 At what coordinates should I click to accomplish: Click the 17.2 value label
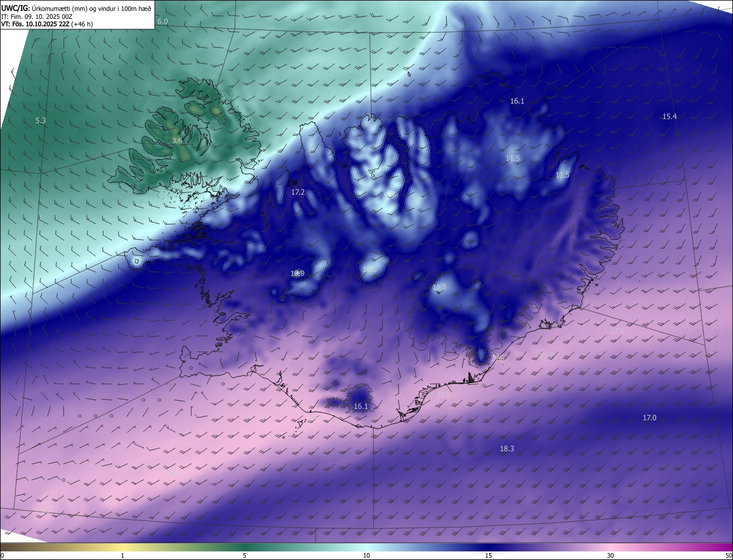click(298, 192)
